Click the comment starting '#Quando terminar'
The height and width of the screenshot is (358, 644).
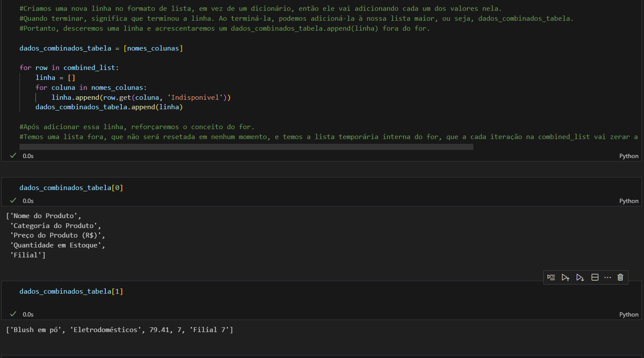point(296,19)
